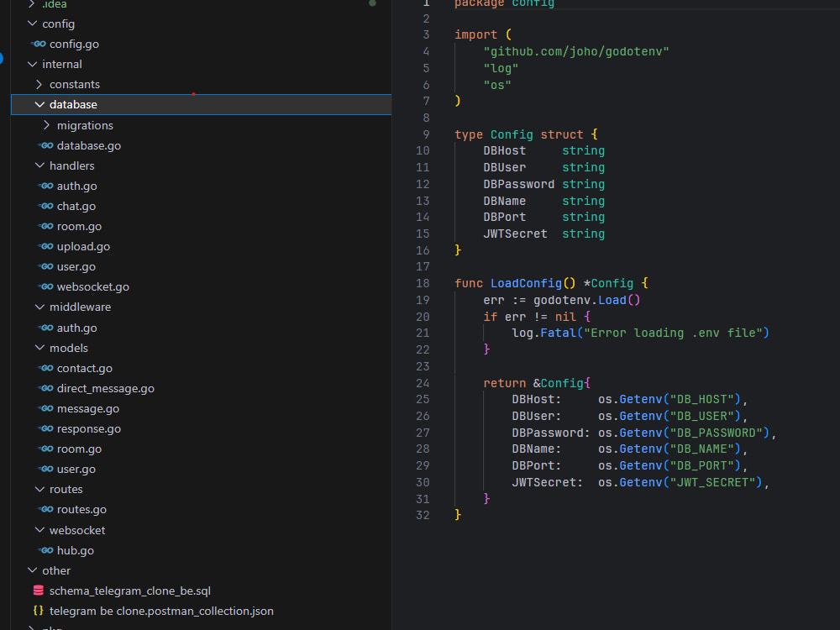Collapse the websocket folder chevron
This screenshot has width=840, height=630.
pyautogui.click(x=39, y=530)
